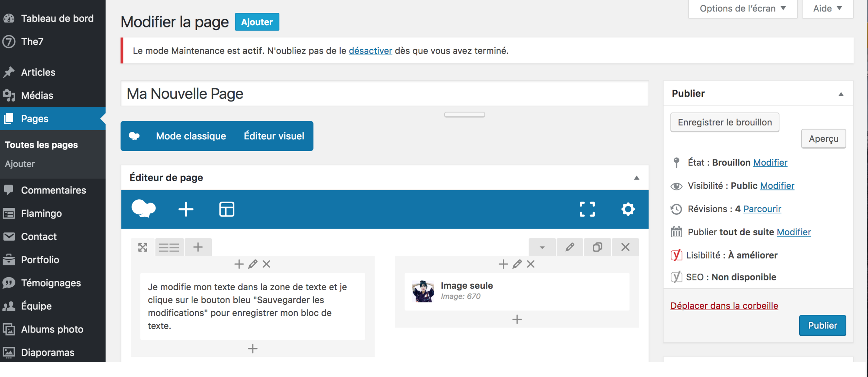The image size is (868, 377).
Task: Delete the row with X icon
Action: [x=625, y=247]
